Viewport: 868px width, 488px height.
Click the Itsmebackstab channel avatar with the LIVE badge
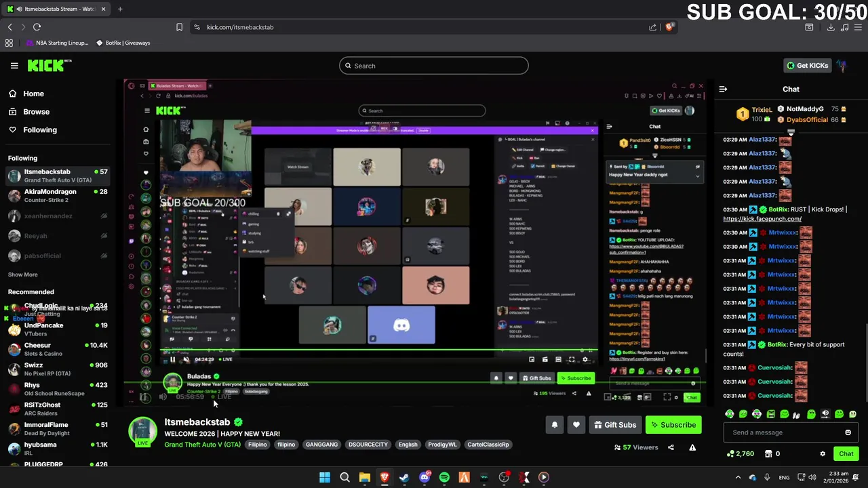point(142,432)
